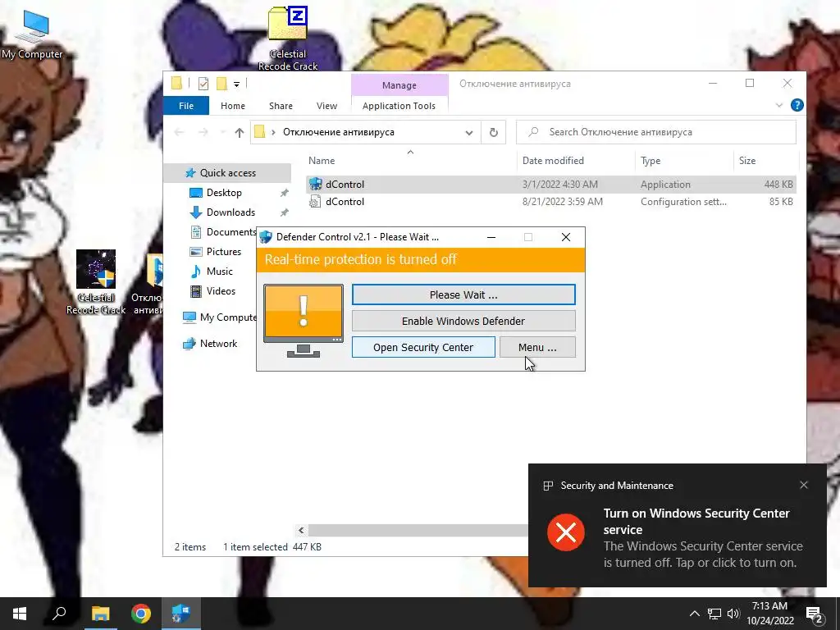Click the Отключение антивируса address bar path
This screenshot has width=840, height=630.
click(339, 132)
